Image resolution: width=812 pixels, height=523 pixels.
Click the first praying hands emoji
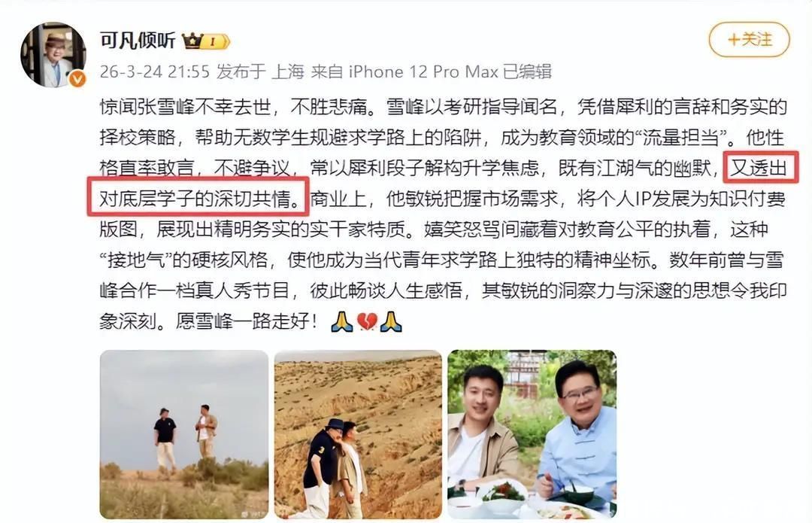click(342, 321)
